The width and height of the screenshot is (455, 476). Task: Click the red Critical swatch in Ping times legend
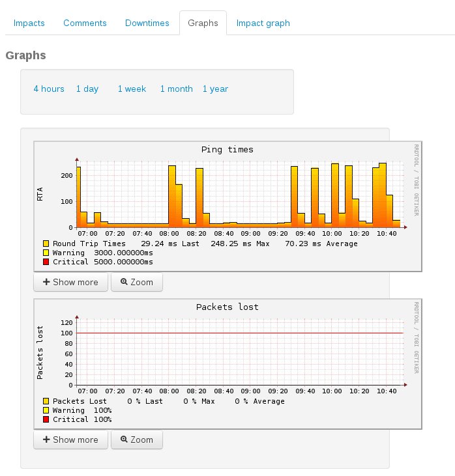(x=46, y=262)
